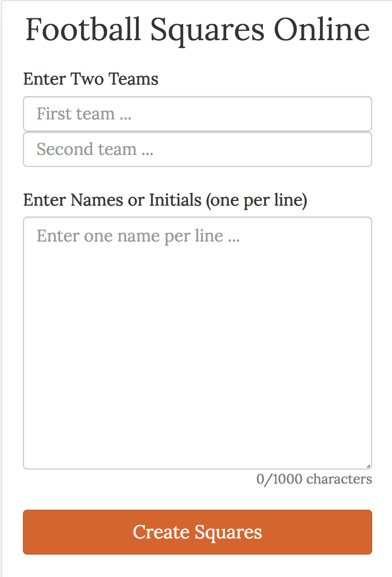392x577 pixels.
Task: Click inside the Second team placeholder text
Action: point(94,149)
